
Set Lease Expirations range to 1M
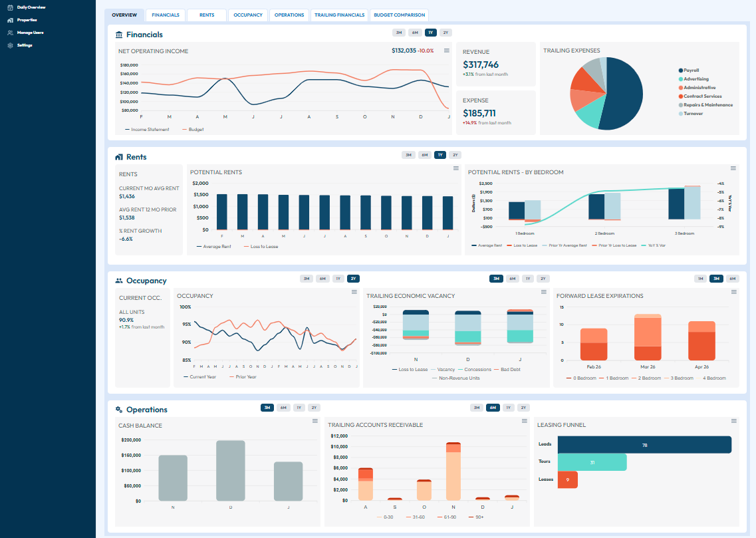701,279
